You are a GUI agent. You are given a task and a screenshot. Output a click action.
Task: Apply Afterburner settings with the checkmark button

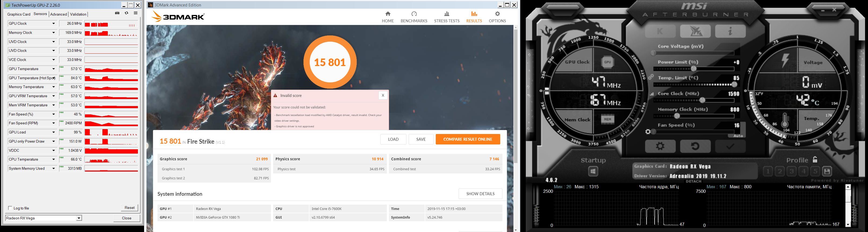730,146
